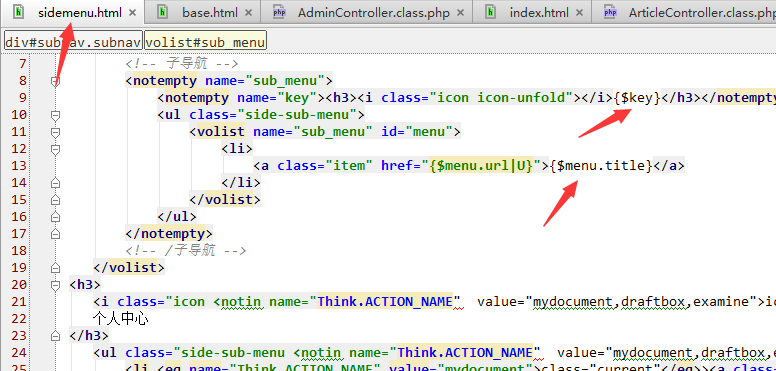This screenshot has width=776, height=371.
Task: Collapse the li block at line 12
Action: click(x=55, y=149)
